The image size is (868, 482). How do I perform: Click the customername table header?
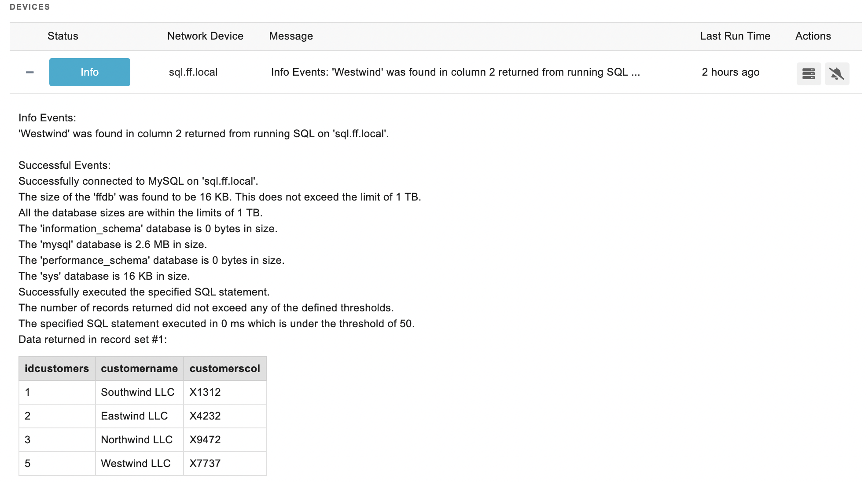tap(140, 369)
